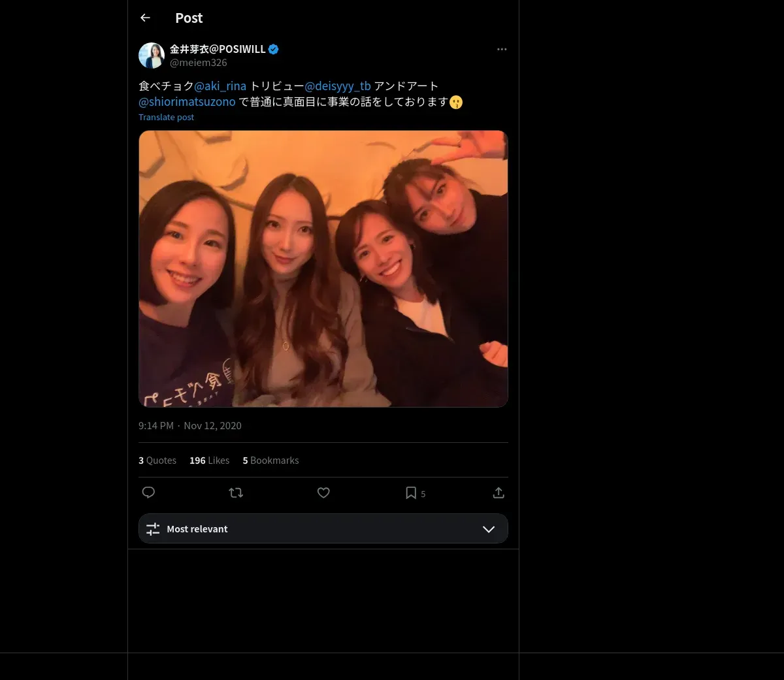
Task: View the 196 Likes list
Action: tap(209, 461)
